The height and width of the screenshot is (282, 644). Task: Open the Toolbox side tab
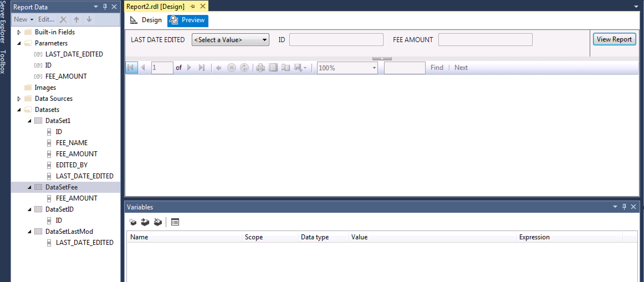[3, 62]
